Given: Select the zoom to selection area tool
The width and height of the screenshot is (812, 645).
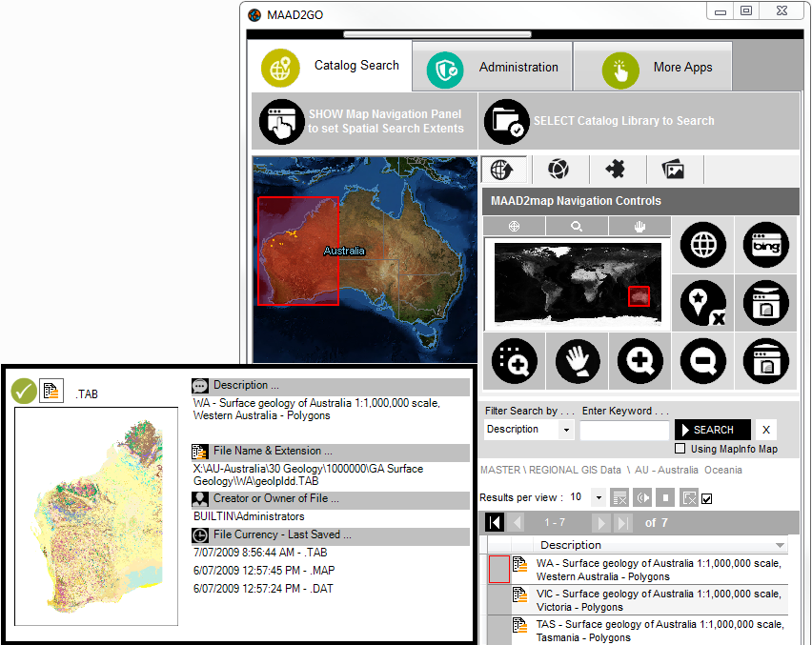Looking at the screenshot, I should pos(516,362).
